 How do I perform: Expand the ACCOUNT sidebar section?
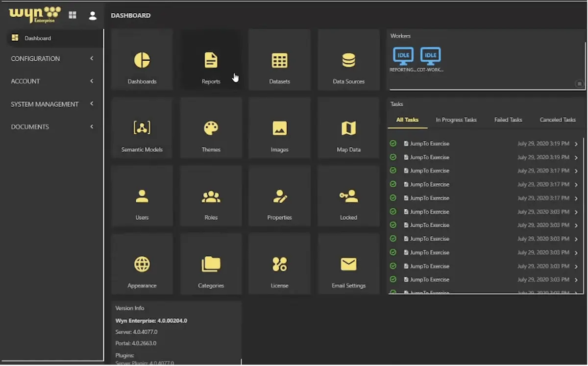pos(52,81)
